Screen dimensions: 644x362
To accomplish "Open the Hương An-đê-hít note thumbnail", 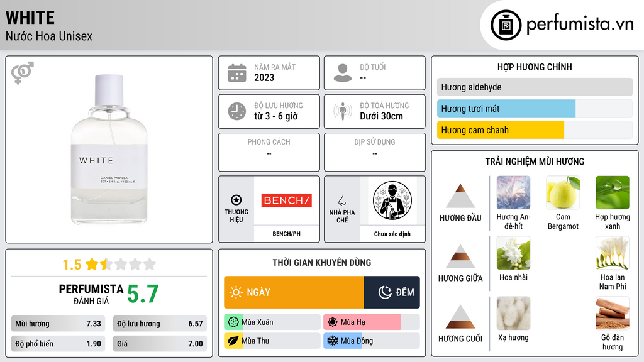I will (513, 193).
